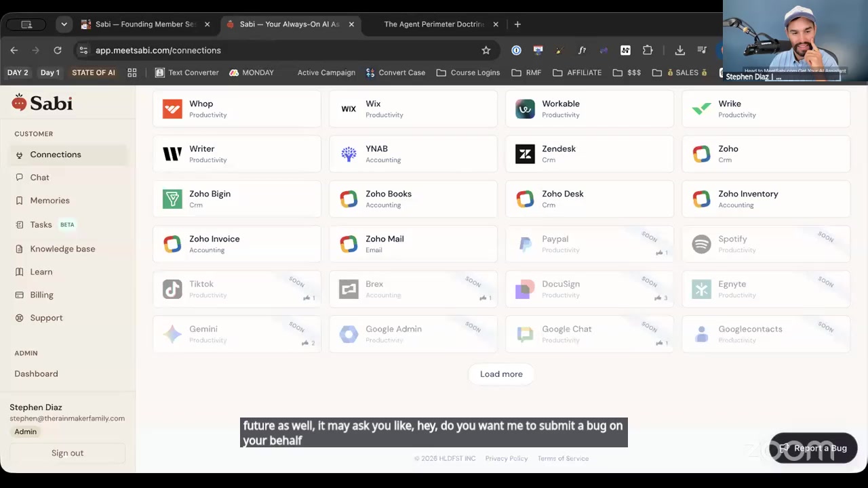Switch to Agent Perimeter Doctrine tab
Viewport: 868px width, 488px height.
pyautogui.click(x=434, y=24)
